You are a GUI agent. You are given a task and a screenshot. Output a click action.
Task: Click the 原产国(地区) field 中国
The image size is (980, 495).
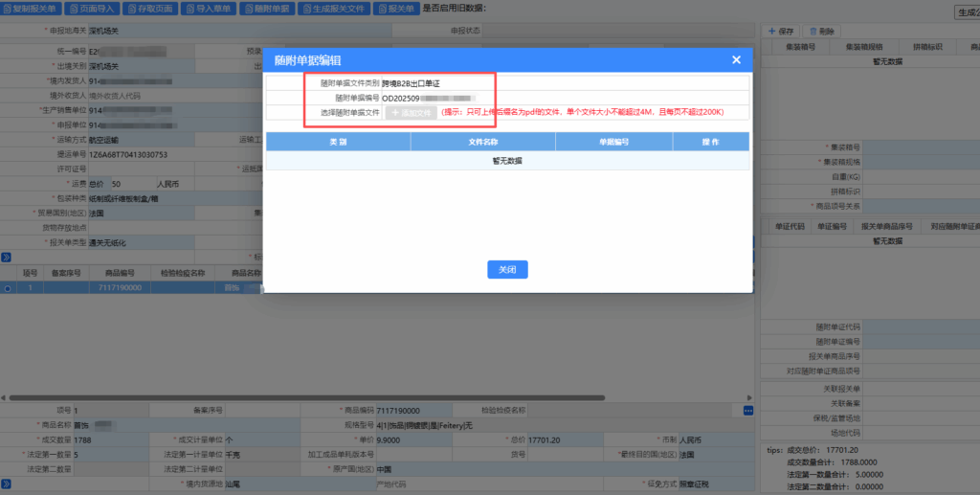click(x=565, y=469)
